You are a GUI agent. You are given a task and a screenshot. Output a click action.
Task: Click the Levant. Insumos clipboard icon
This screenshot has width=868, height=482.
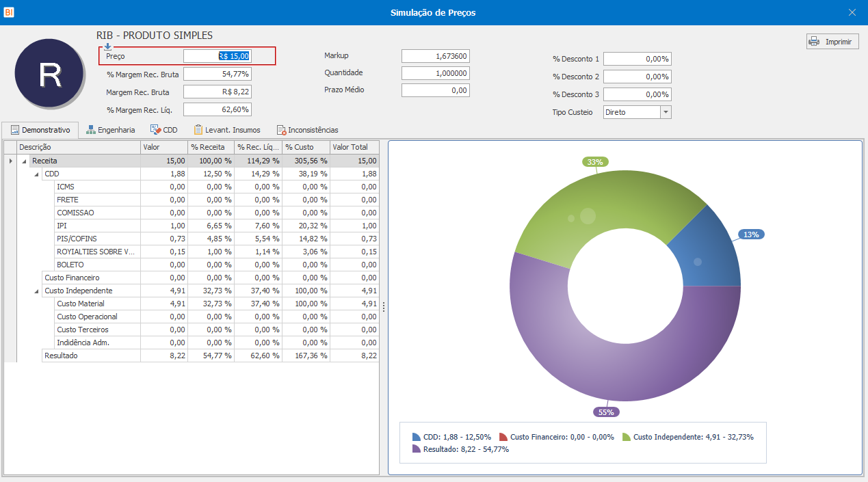[198, 130]
